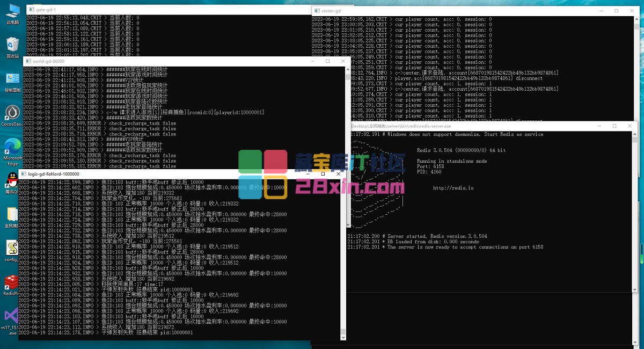Select the 控制面板 control panel icon
The height and width of the screenshot is (349, 644).
tap(12, 82)
